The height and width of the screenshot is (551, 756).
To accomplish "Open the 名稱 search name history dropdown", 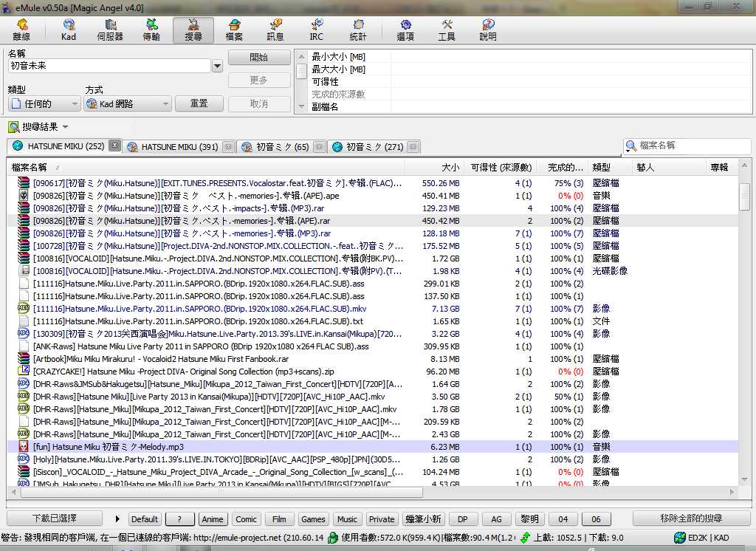I will click(x=217, y=66).
